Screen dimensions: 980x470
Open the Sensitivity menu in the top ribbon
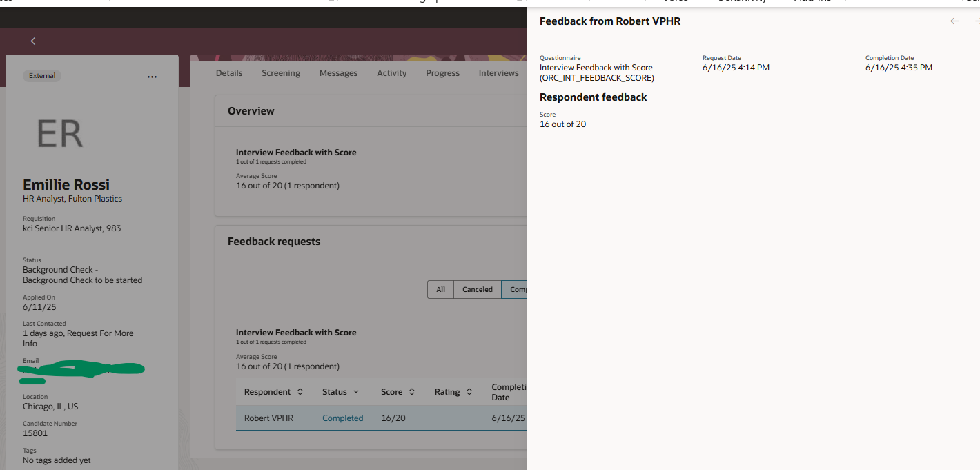click(x=741, y=1)
